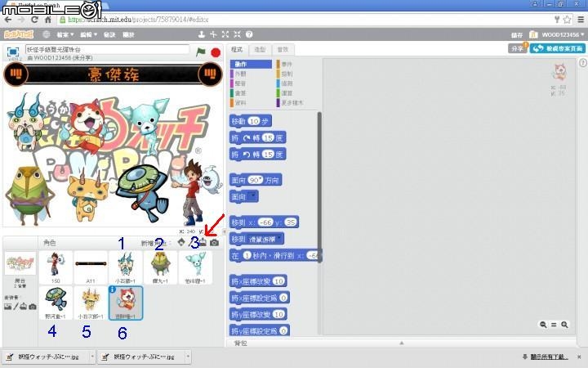The image size is (588, 368).
Task: Click x value -66 in 移到 block
Action: click(266, 222)
